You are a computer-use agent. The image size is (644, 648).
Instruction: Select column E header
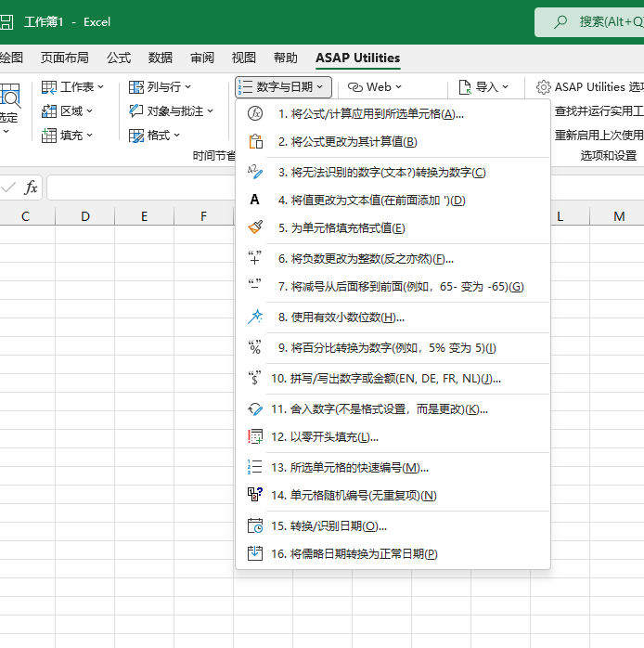(x=144, y=216)
